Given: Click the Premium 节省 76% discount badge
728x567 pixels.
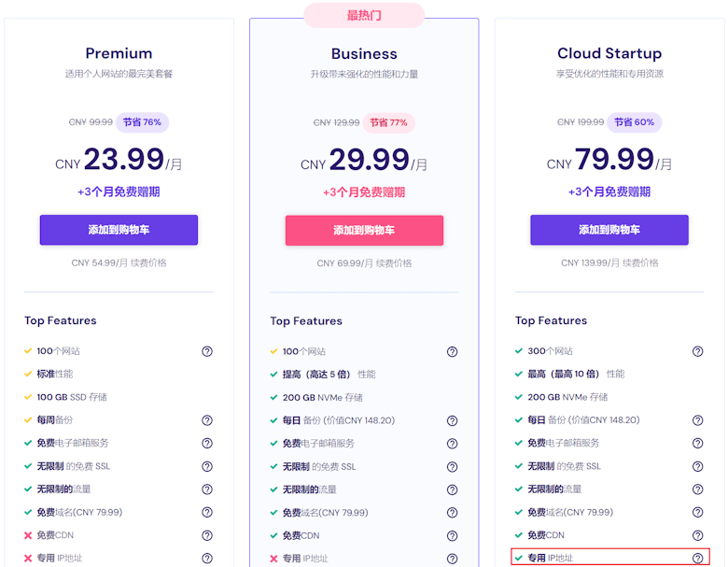Looking at the screenshot, I should 142,122.
